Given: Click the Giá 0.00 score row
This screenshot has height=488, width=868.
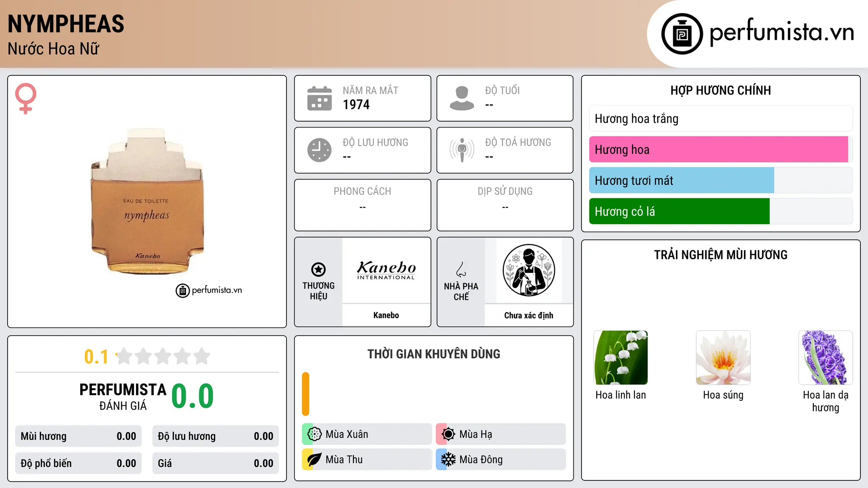Looking at the screenshot, I should (x=215, y=463).
